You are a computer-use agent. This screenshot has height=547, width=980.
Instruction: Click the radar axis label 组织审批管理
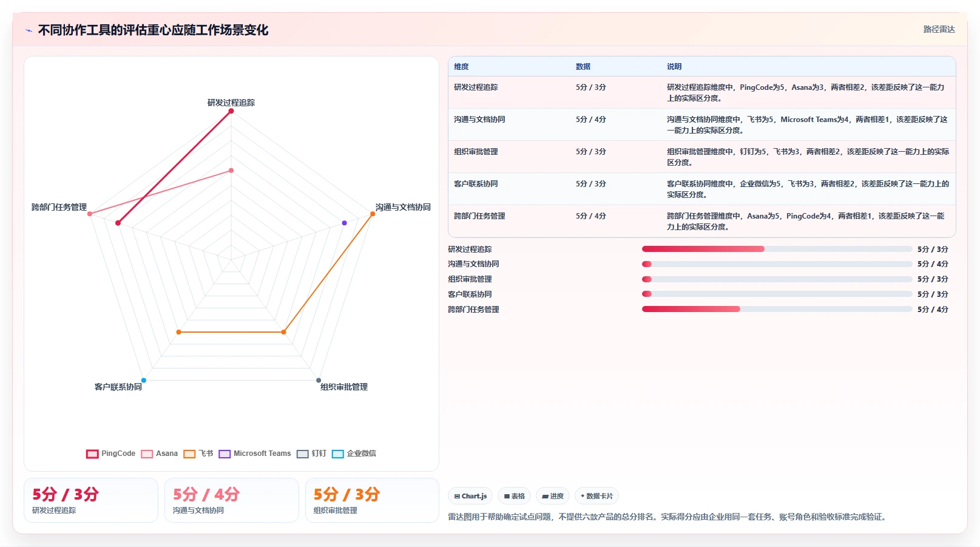344,387
